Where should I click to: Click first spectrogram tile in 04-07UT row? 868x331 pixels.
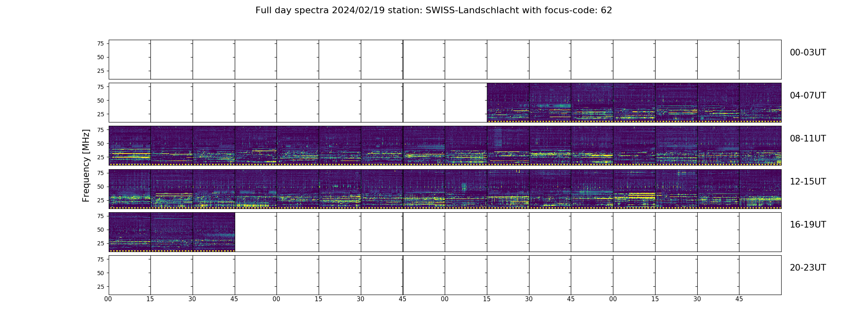[508, 103]
